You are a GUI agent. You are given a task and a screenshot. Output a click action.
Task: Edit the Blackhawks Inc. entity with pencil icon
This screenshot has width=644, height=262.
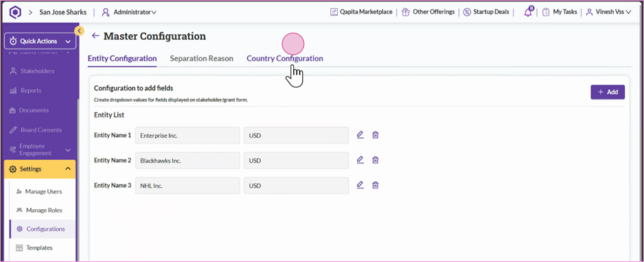(360, 160)
